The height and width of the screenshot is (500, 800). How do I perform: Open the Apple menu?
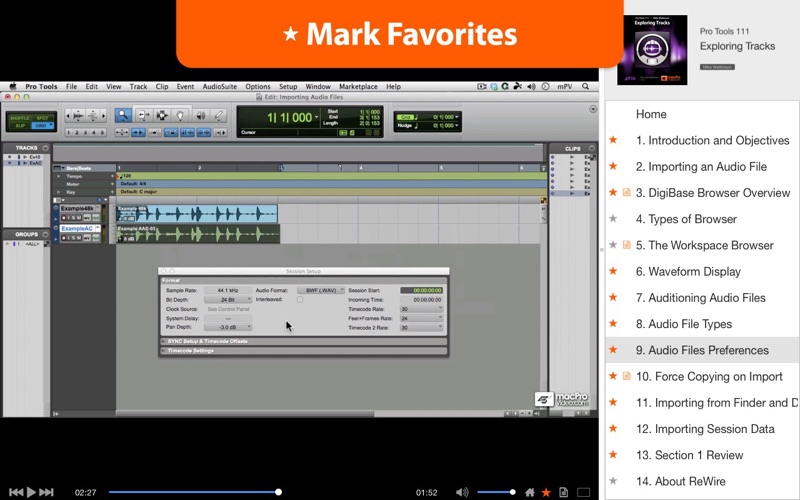pos(13,86)
